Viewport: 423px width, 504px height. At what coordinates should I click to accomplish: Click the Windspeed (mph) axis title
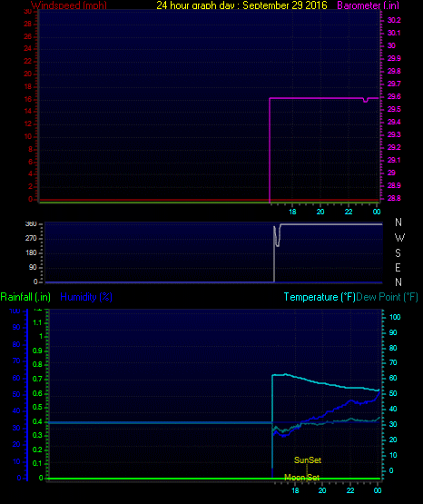(x=69, y=5)
